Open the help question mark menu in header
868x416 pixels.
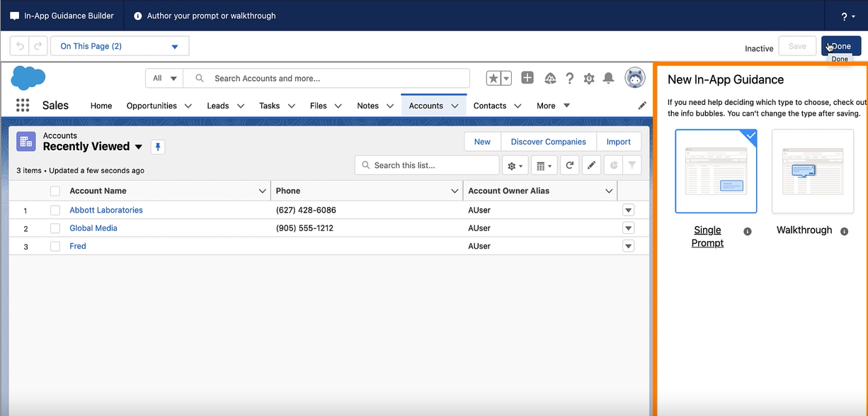pos(847,16)
